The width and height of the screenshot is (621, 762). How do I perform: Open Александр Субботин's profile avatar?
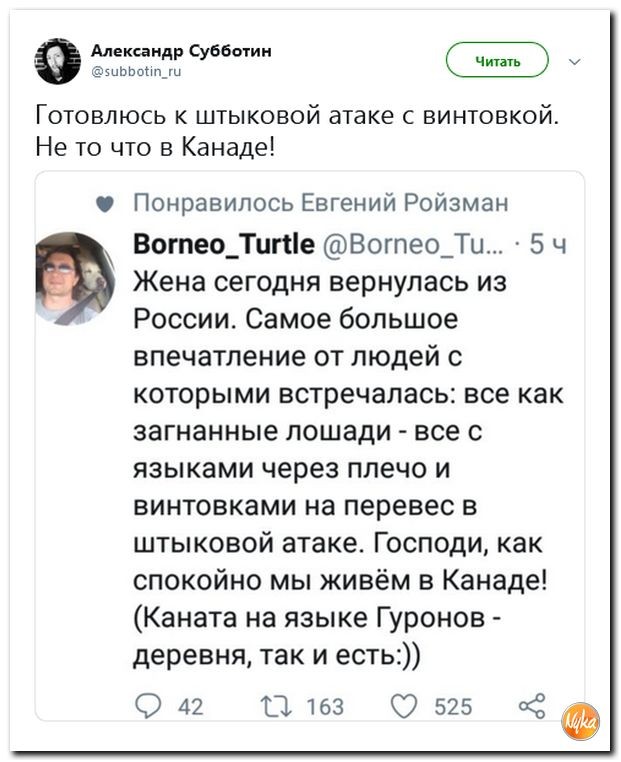point(57,61)
